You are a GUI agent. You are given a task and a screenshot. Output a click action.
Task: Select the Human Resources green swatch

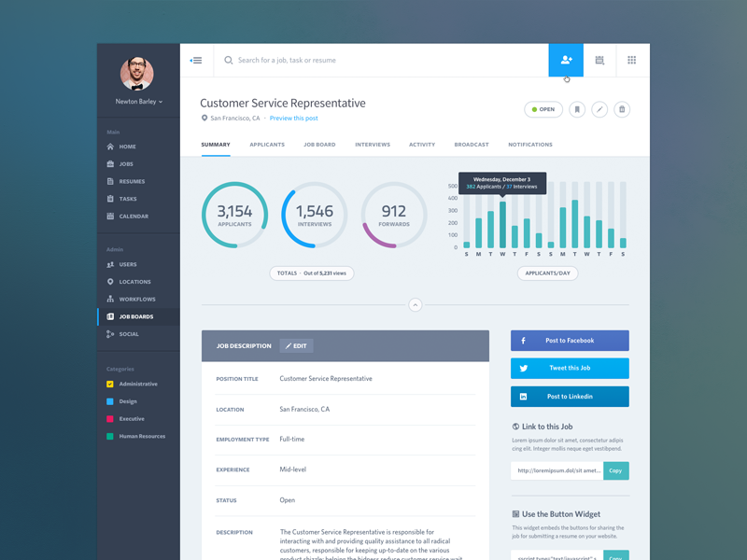pos(110,436)
